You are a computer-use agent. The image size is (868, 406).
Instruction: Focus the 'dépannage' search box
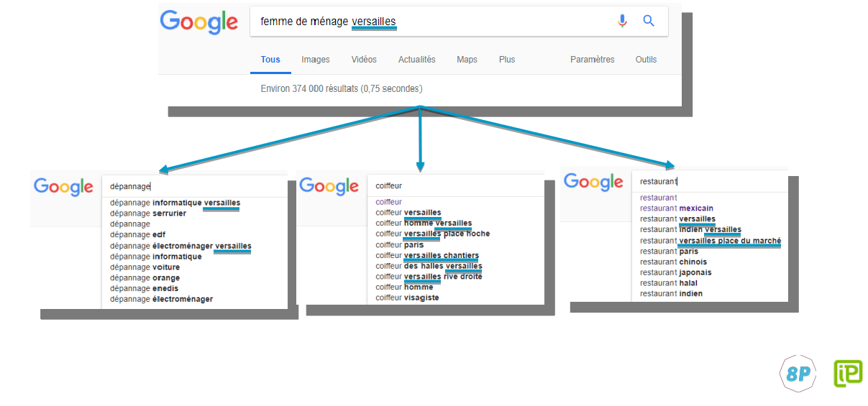[x=194, y=186]
